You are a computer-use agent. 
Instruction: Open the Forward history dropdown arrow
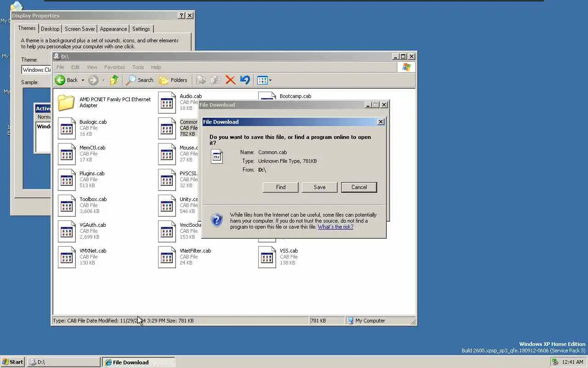(103, 80)
